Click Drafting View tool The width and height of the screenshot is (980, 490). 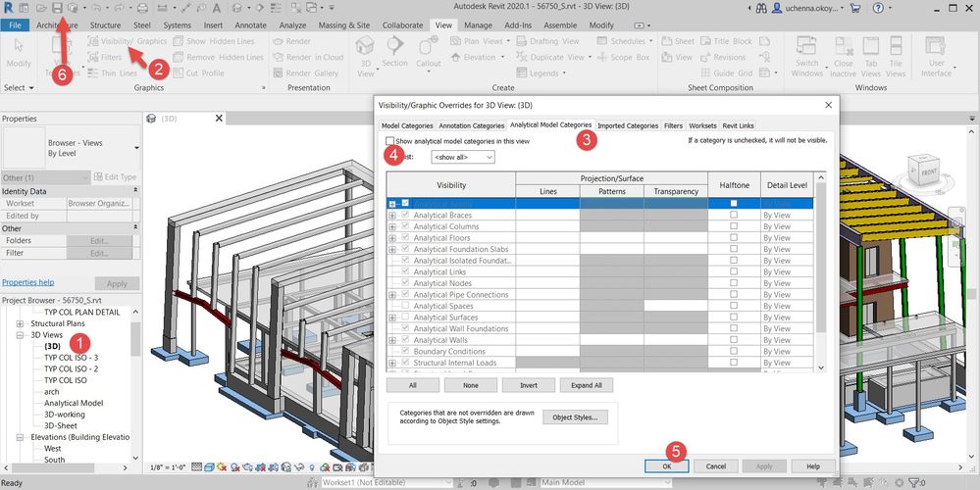(547, 41)
